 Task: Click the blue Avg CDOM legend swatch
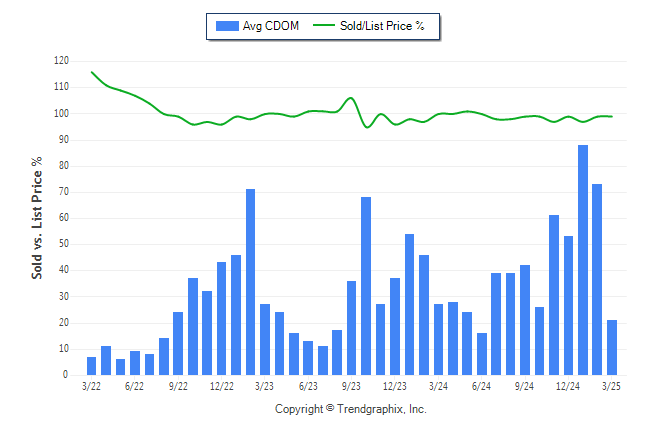227,26
